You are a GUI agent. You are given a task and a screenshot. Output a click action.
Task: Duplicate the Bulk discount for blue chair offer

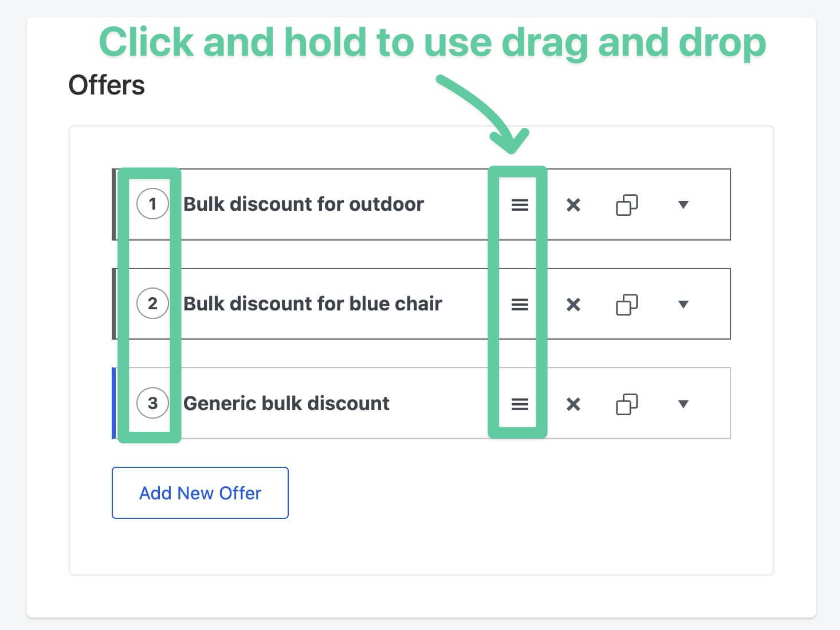click(627, 304)
